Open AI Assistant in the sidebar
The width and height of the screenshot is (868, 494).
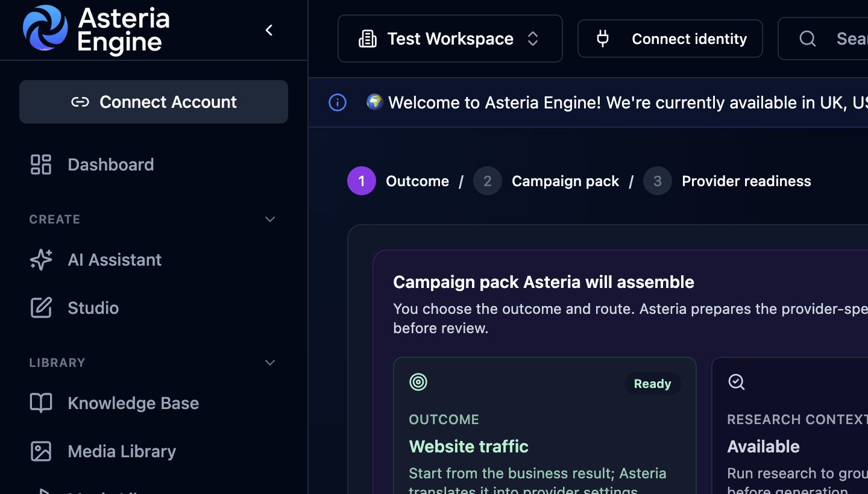point(154,260)
